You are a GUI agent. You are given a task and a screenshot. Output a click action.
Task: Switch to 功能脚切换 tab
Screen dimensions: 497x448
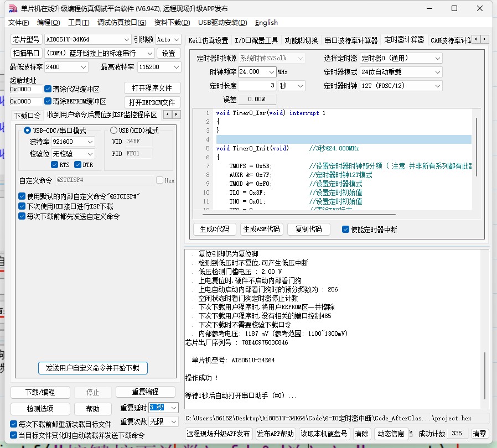301,40
